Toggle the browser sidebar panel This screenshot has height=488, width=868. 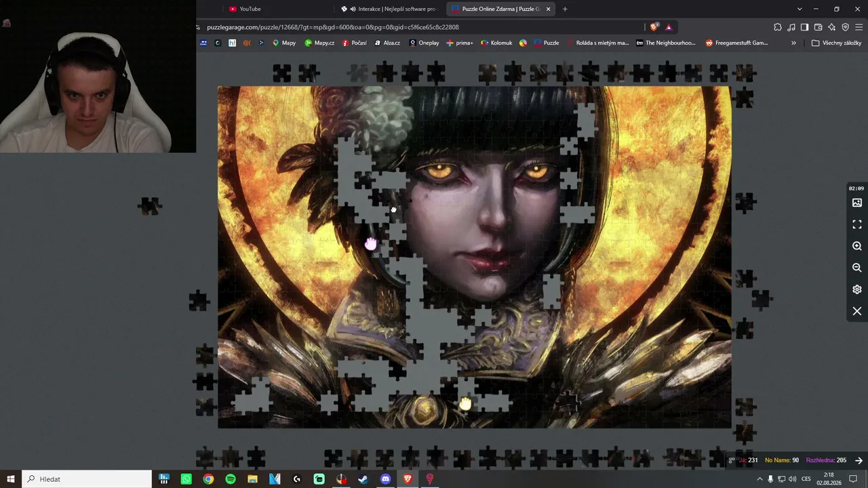pyautogui.click(x=804, y=27)
